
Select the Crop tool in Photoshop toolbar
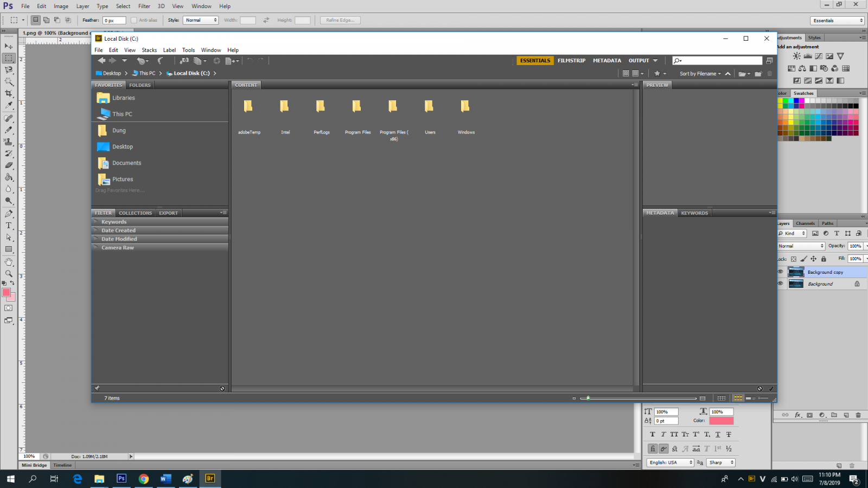pos(9,93)
